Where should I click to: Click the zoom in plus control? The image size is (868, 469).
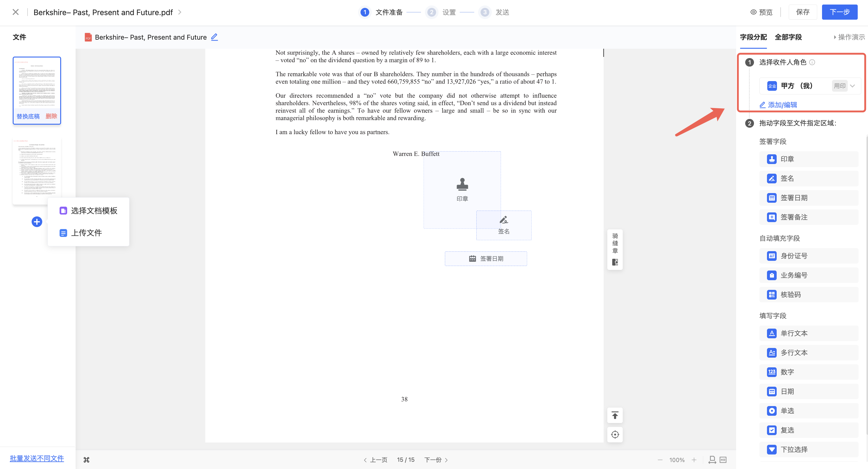[x=694, y=460]
